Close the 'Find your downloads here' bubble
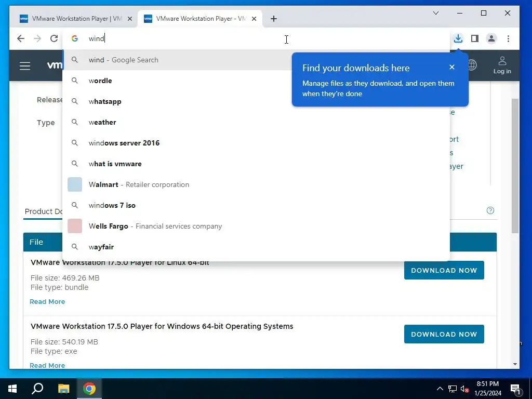532x399 pixels. [451, 67]
